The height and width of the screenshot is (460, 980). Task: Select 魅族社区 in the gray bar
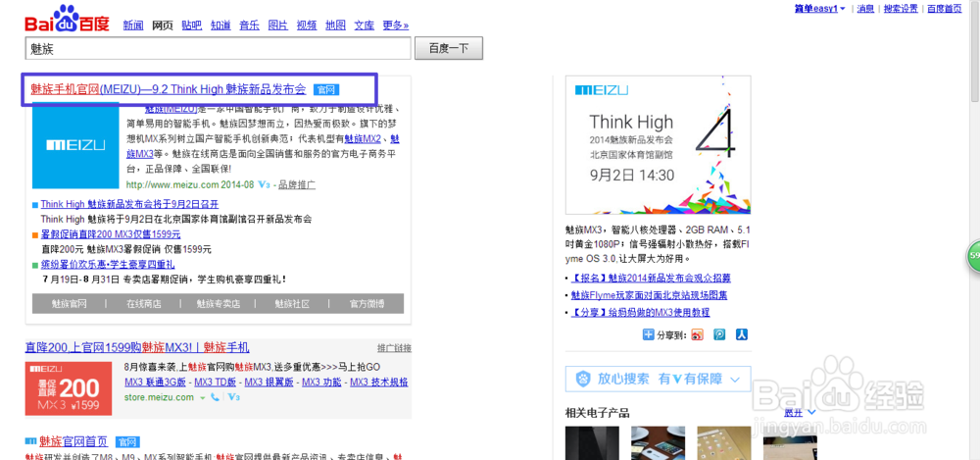tap(292, 303)
